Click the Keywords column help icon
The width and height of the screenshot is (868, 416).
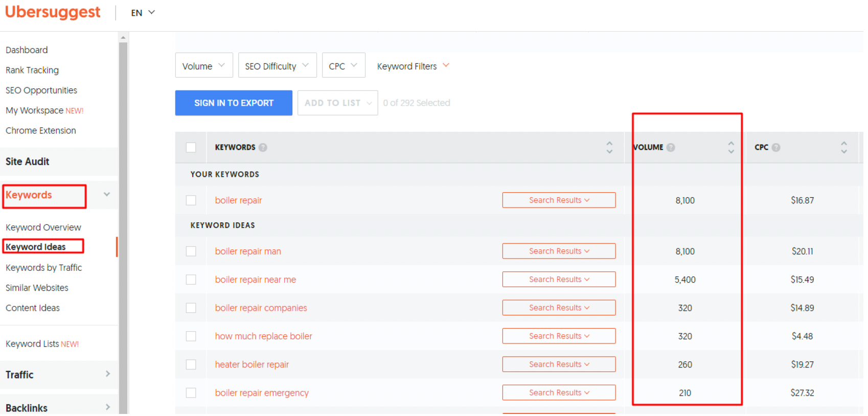[263, 147]
